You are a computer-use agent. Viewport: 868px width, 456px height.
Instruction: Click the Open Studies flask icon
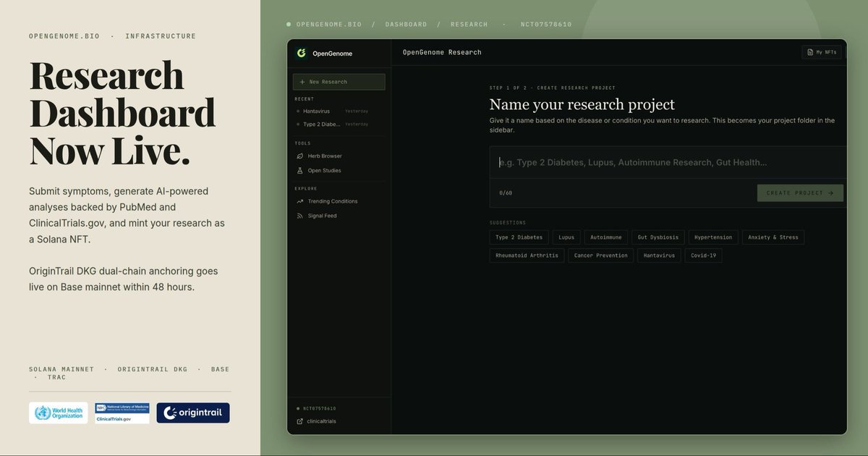[x=300, y=171]
